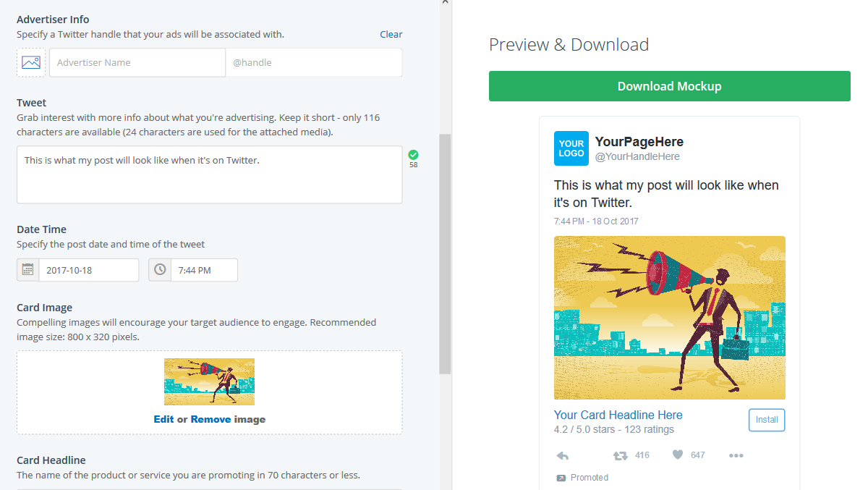Click the Preview & Download heading
The height and width of the screenshot is (490, 868).
click(x=569, y=45)
